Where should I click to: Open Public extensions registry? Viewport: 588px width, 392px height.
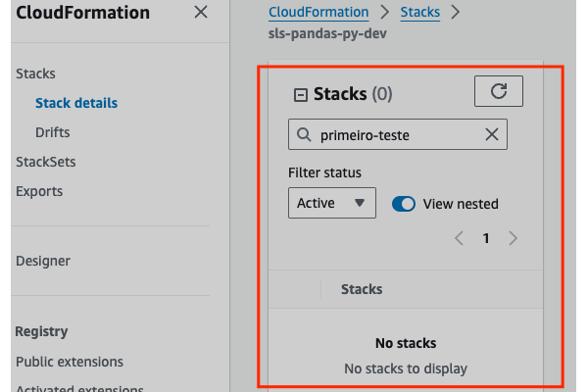[x=70, y=362]
